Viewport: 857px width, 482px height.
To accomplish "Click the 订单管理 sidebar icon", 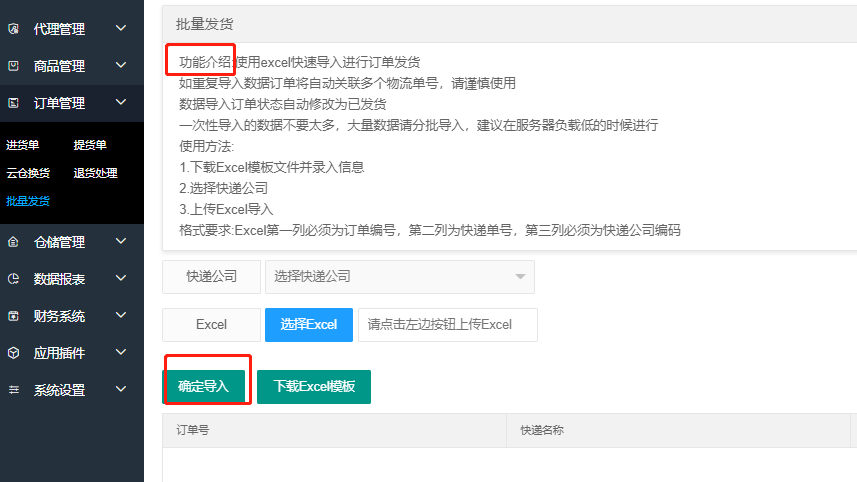I will [x=13, y=103].
